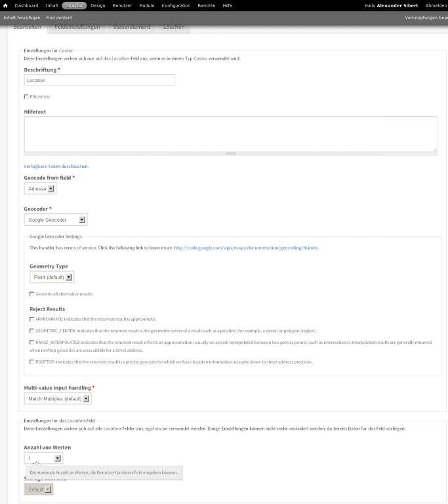Viewport: 448px width, 504px height.
Task: Select the GEOMETRIC_CENTER checkbox
Action: [32, 331]
